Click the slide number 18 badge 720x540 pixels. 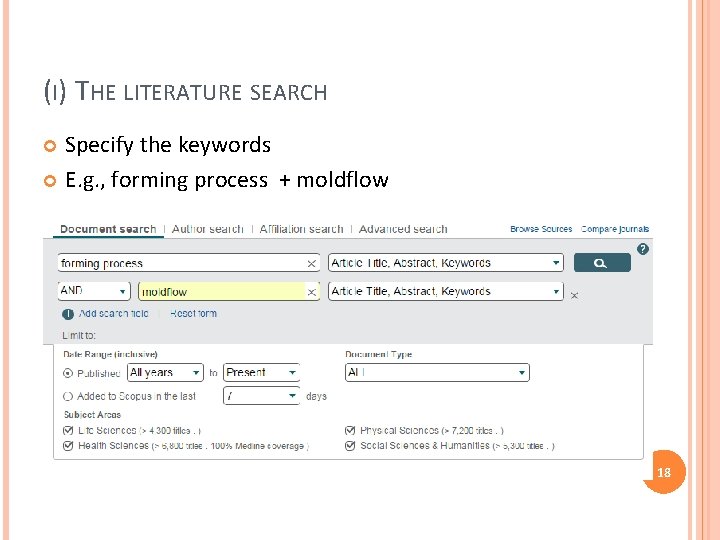click(x=664, y=472)
